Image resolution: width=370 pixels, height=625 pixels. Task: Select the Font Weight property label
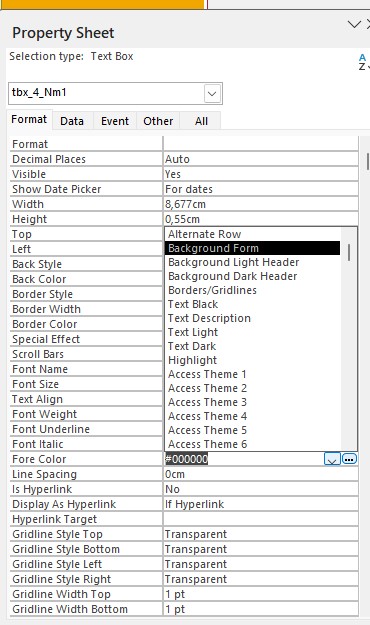(45, 414)
